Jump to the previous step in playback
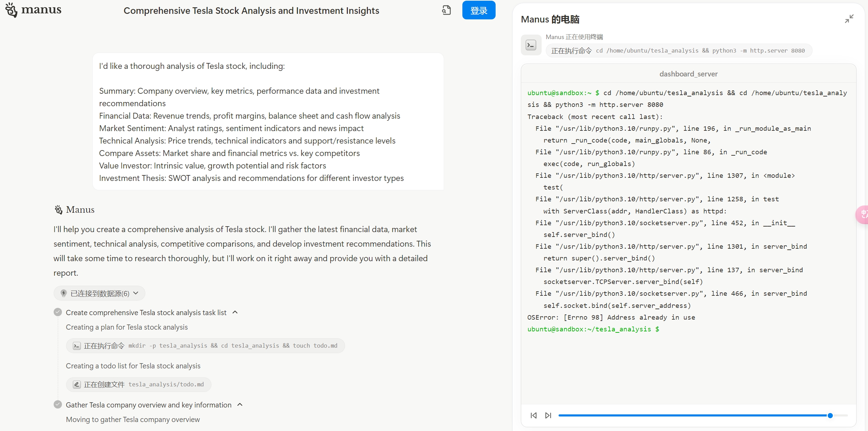The width and height of the screenshot is (868, 431). 534,415
